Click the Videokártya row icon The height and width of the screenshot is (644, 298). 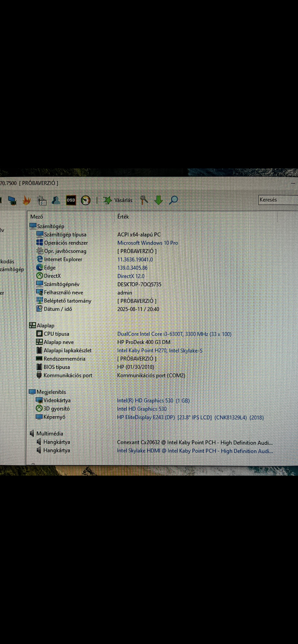(x=39, y=400)
